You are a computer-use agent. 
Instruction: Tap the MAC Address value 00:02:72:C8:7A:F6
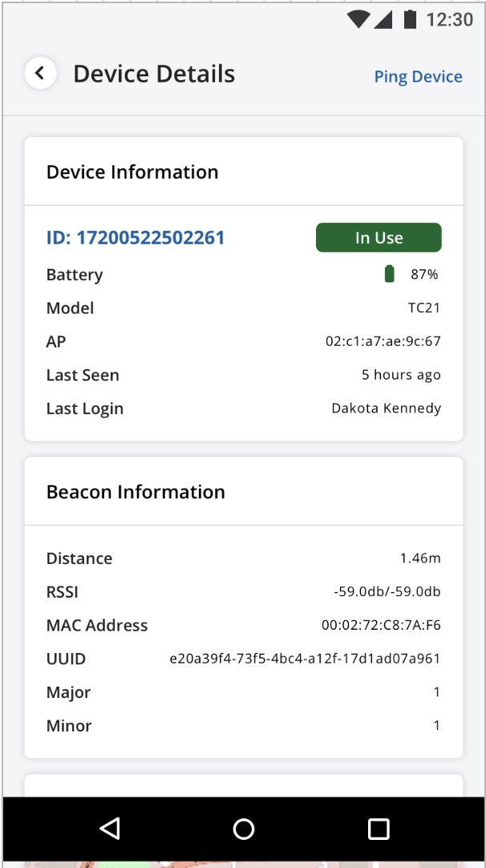click(x=381, y=626)
